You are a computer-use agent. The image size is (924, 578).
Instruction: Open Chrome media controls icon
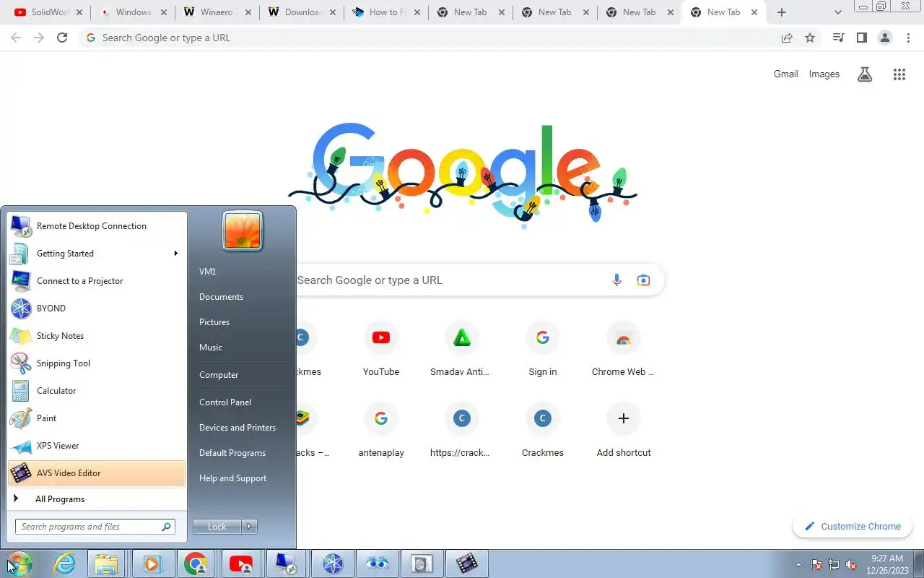pyautogui.click(x=838, y=38)
